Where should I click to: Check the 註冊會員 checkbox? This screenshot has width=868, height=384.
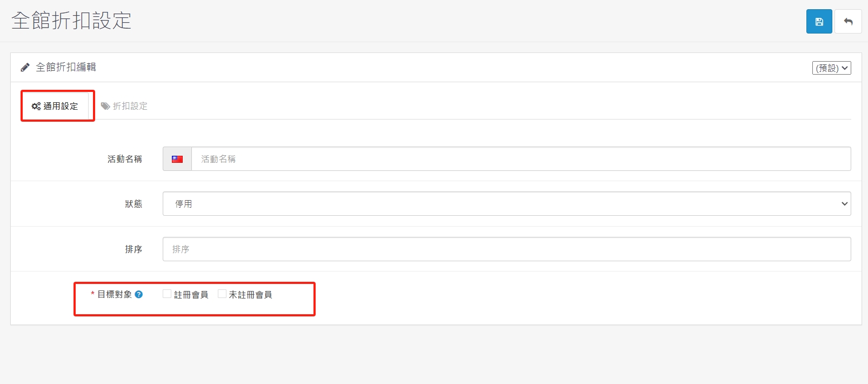[x=167, y=294]
